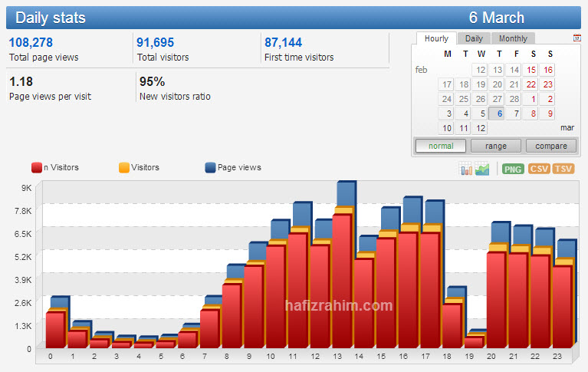
Task: Click the 91,695 total visitors figure
Action: (x=156, y=42)
